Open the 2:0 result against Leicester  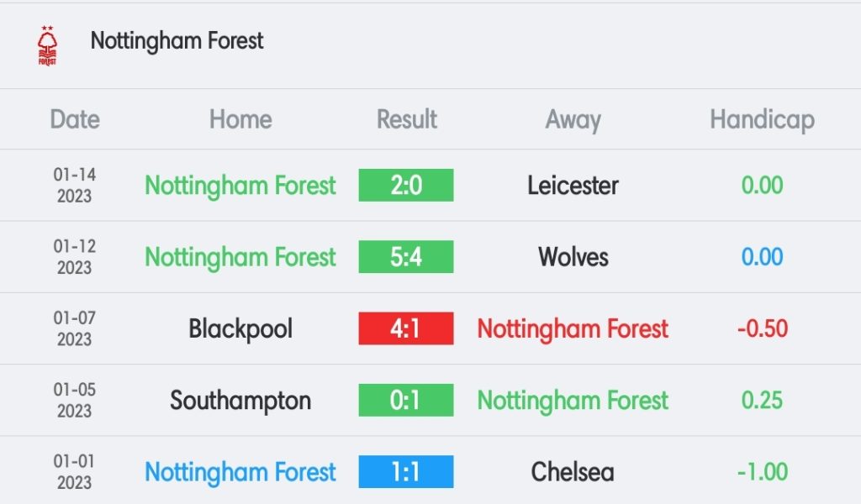pyautogui.click(x=406, y=186)
